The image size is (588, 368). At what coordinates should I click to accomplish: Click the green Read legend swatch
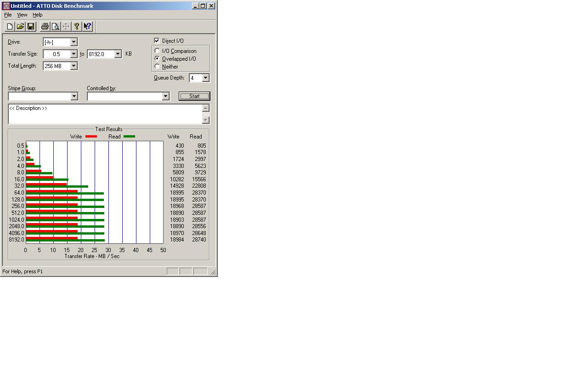pyautogui.click(x=129, y=137)
